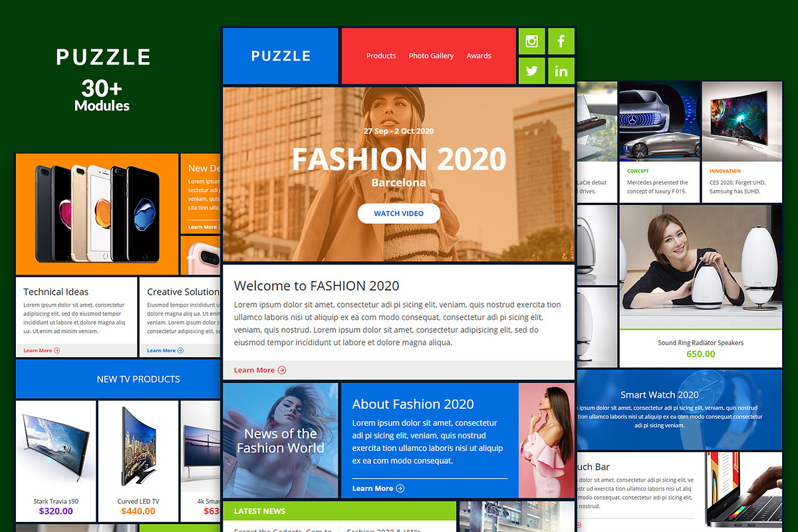This screenshot has width=798, height=532.
Task: Open the Mercedes concept car image
Action: [660, 121]
